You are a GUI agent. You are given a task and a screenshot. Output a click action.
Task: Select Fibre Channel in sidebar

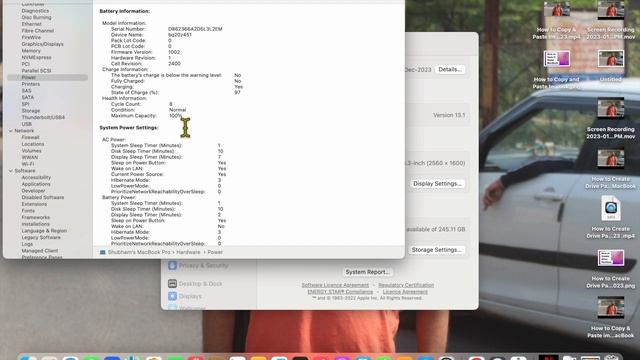coord(38,31)
